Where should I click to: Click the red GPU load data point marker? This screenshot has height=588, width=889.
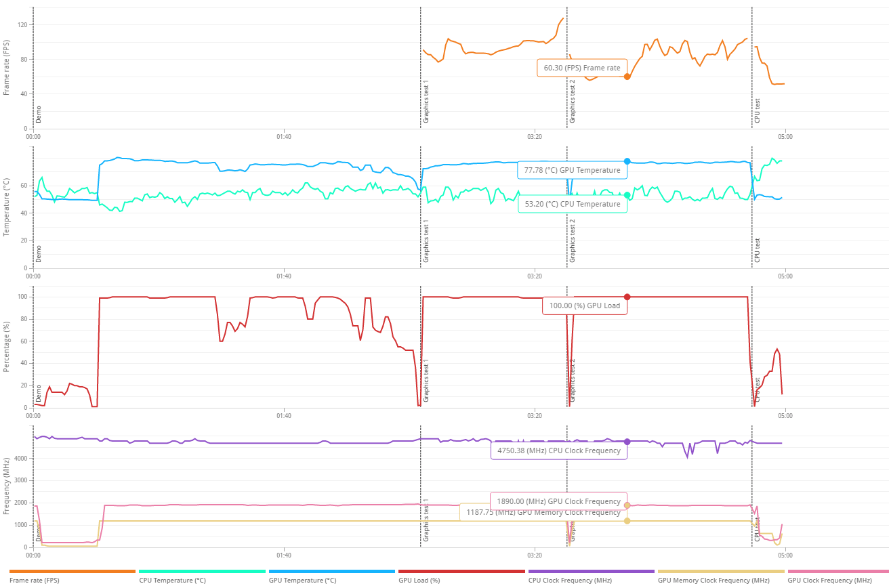click(x=627, y=297)
